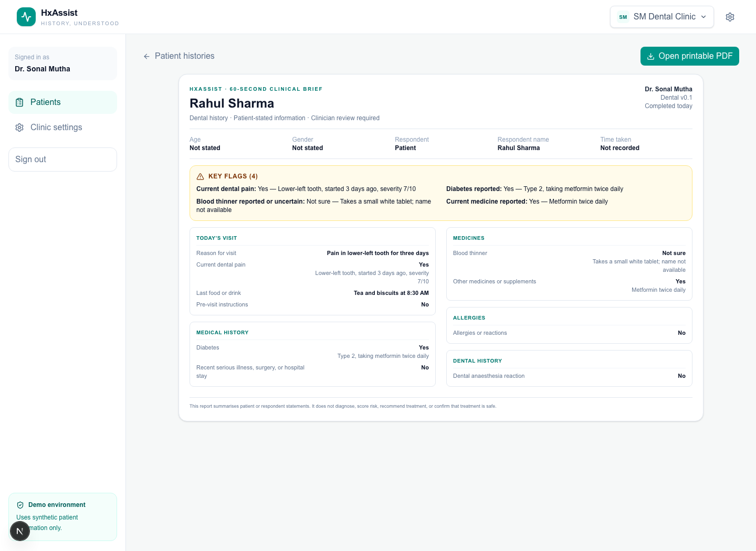Click the Dental anaesthesia reaction row label

click(x=489, y=376)
